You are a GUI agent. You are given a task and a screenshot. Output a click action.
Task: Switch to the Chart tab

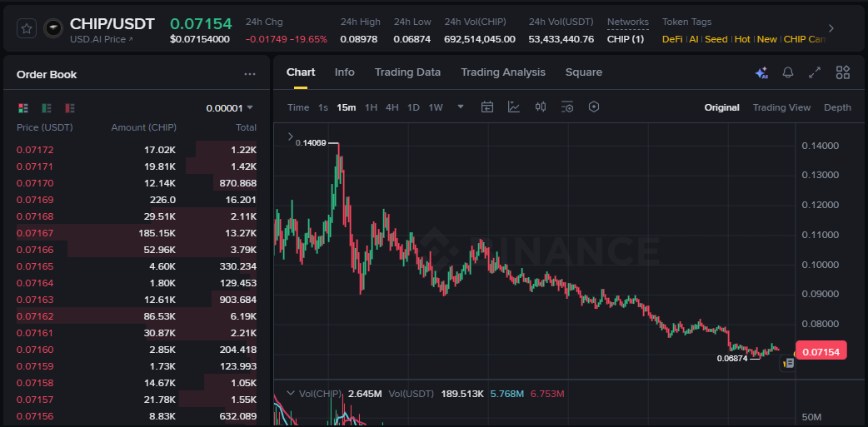pos(301,72)
